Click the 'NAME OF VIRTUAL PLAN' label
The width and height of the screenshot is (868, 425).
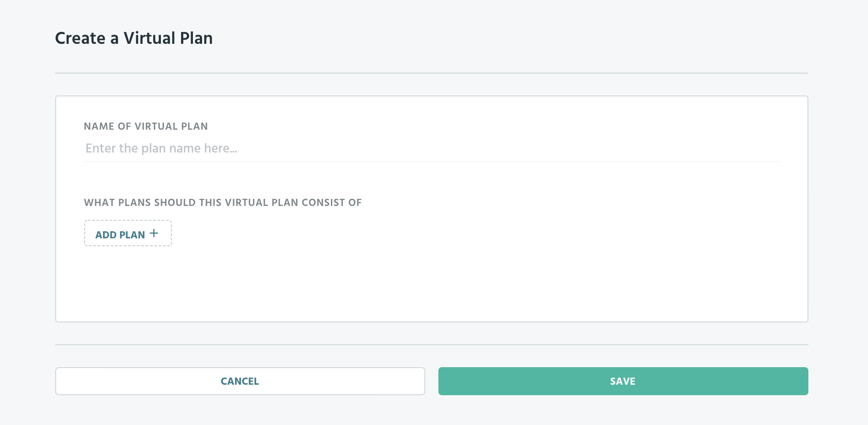(146, 126)
